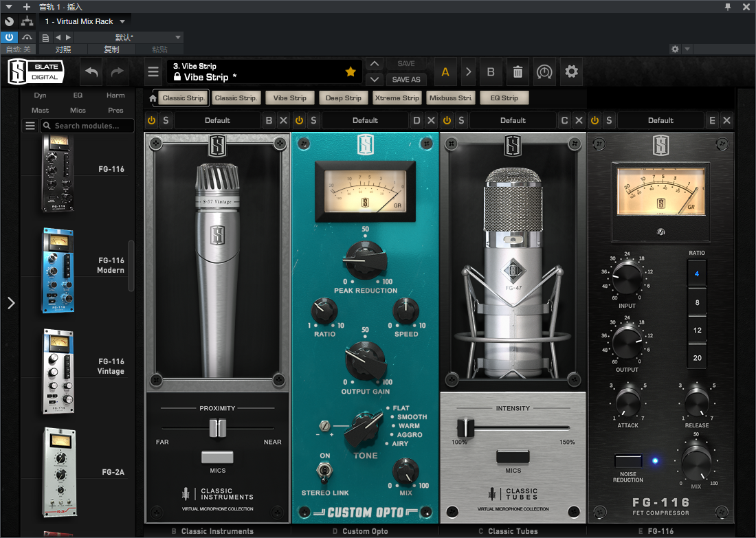Solo slot D with the S button
The width and height of the screenshot is (756, 538).
(313, 120)
